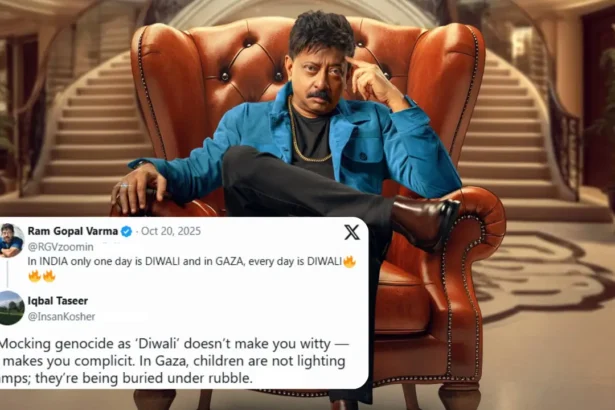Click the brown leather shoe in the photo

426,220
